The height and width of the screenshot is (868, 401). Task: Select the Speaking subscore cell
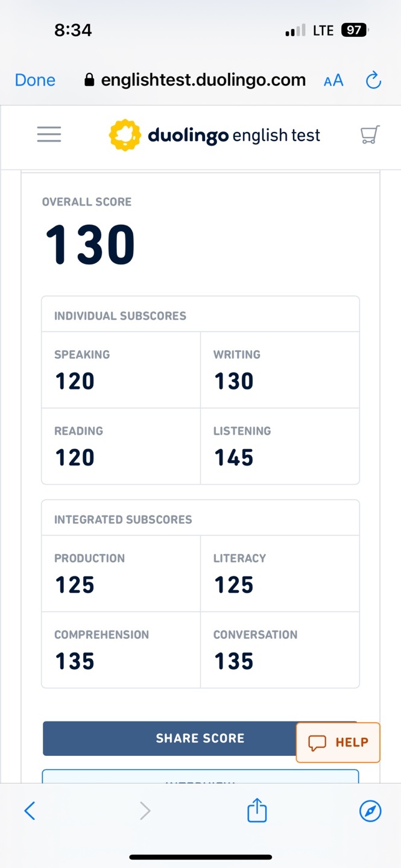click(x=121, y=370)
